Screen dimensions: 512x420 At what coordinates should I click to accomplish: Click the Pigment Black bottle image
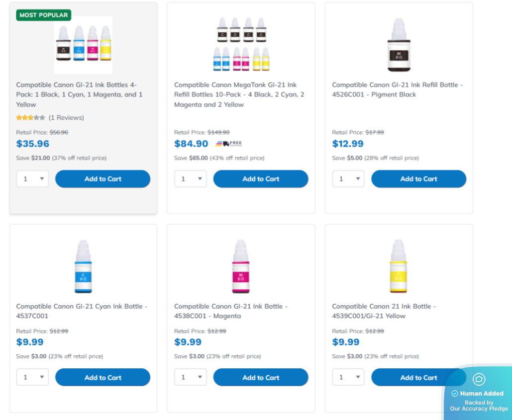(399, 45)
